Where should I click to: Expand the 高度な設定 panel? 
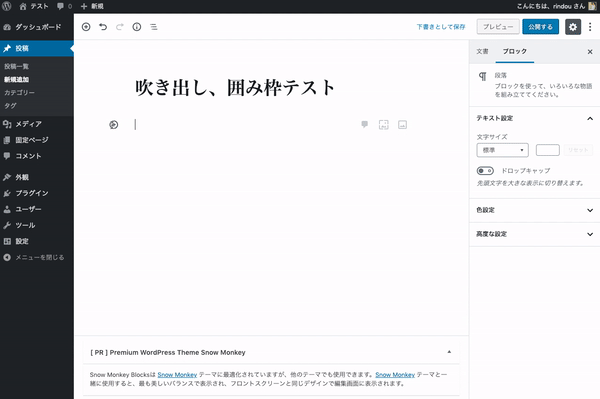(534, 234)
